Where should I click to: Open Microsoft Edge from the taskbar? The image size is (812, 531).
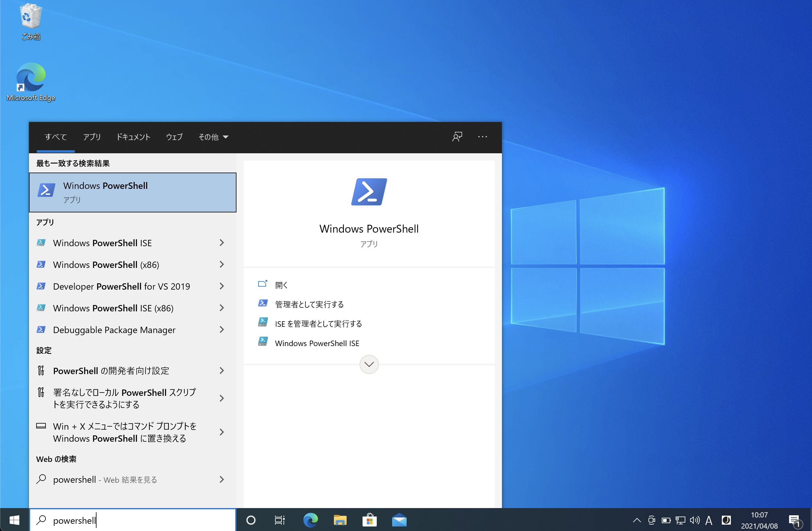pyautogui.click(x=310, y=520)
